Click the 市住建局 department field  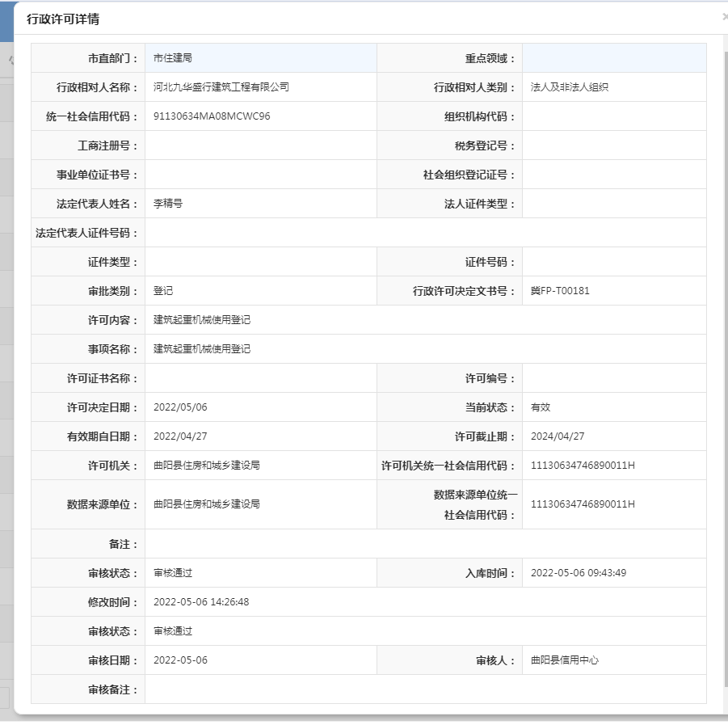[261, 58]
